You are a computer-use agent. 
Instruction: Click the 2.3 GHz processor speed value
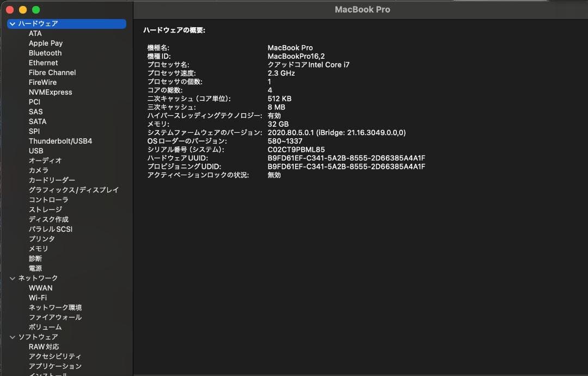click(281, 73)
